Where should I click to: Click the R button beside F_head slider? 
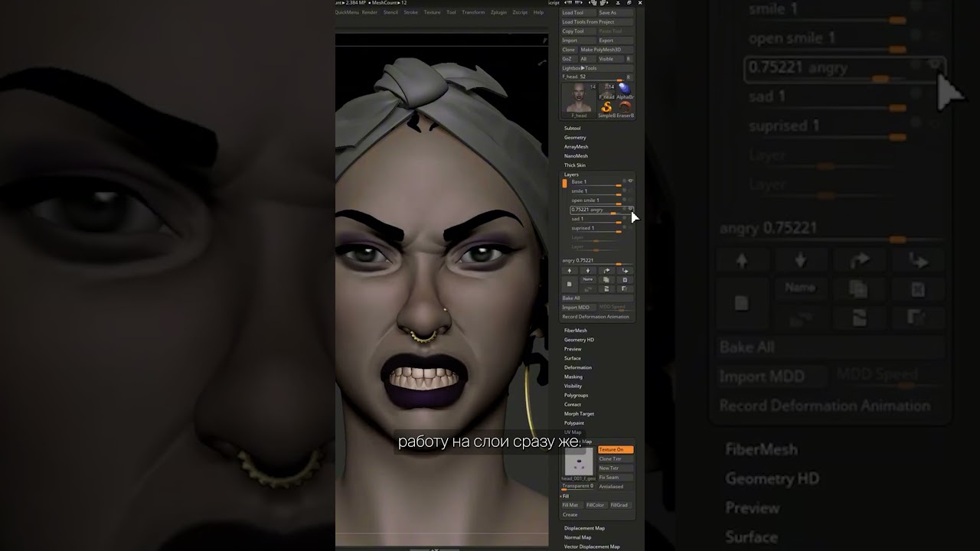[629, 77]
